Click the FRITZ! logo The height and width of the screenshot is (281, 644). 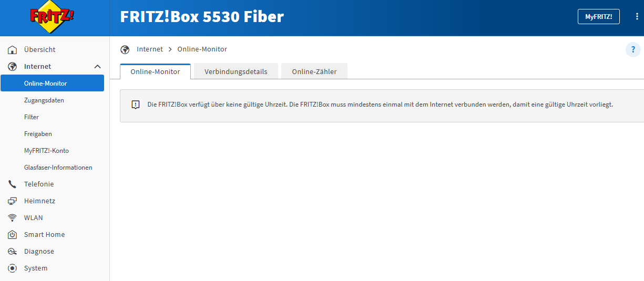[52, 17]
